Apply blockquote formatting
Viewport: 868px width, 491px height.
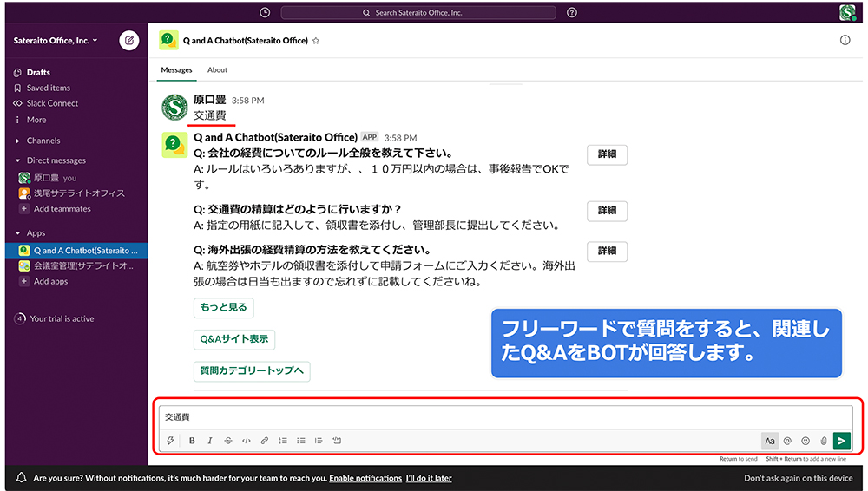pos(319,441)
